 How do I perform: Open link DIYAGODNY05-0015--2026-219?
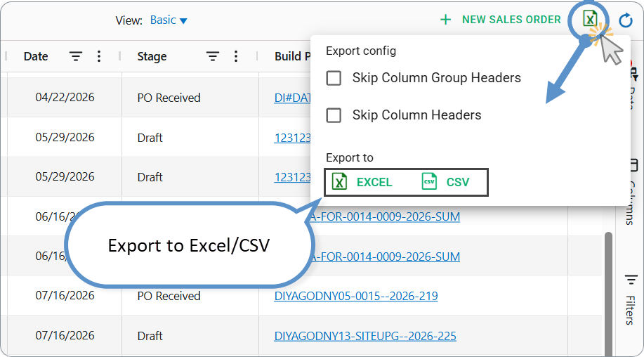(356, 296)
